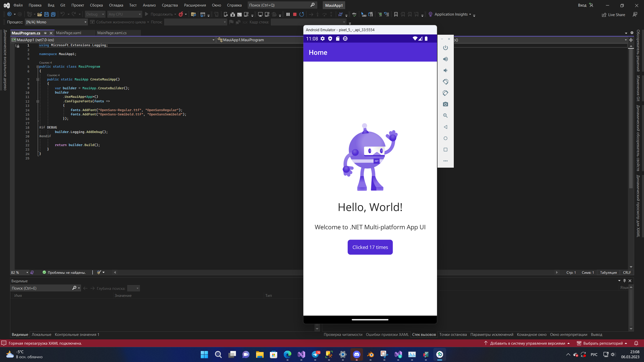
Task: Click the bookmark toggle icon in toolbar
Action: tap(396, 14)
